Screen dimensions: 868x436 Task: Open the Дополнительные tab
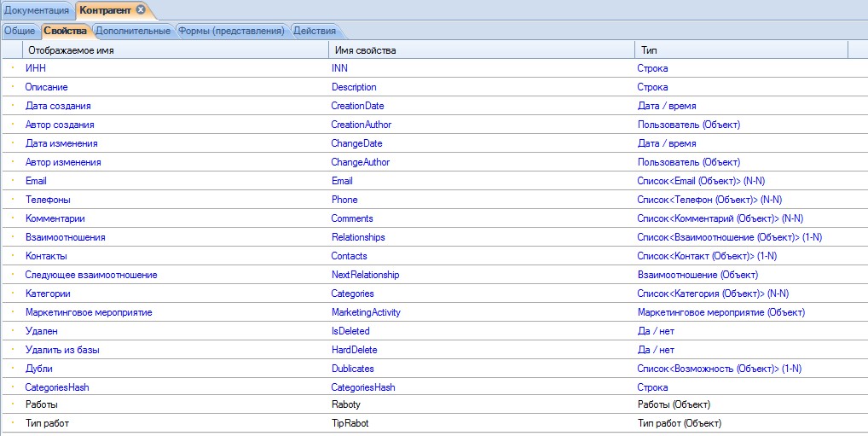(133, 31)
